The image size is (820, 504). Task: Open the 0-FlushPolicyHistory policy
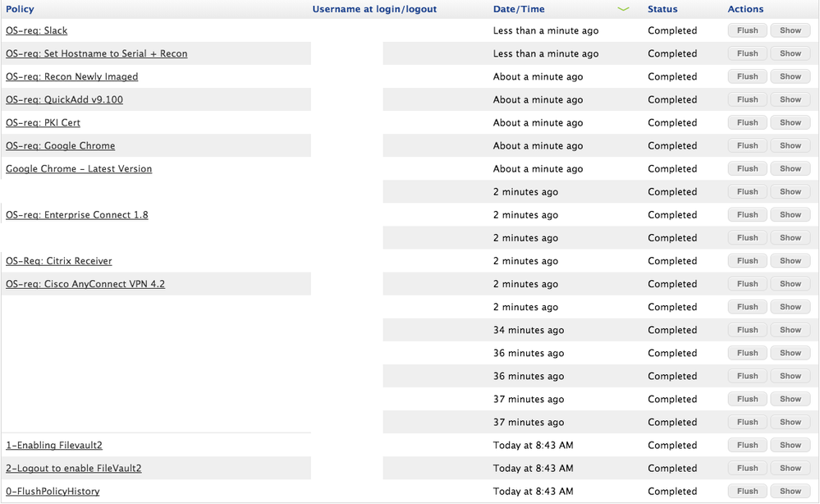pos(53,491)
